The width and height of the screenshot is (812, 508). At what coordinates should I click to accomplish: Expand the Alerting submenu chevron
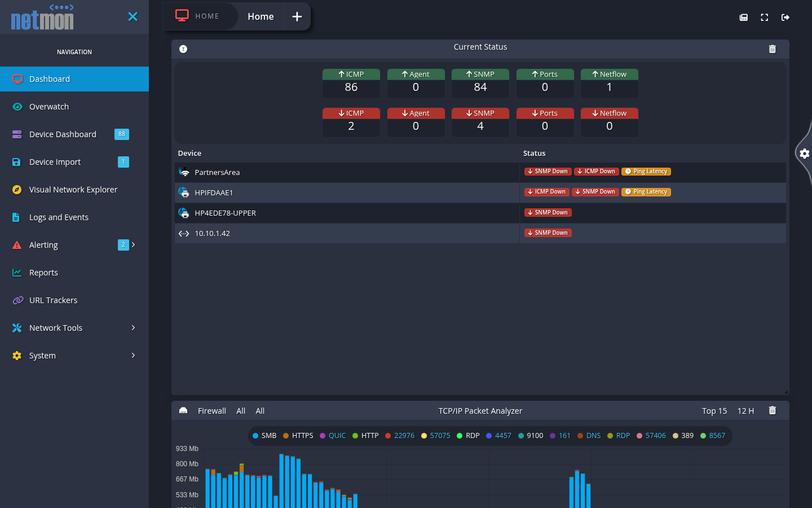point(133,244)
